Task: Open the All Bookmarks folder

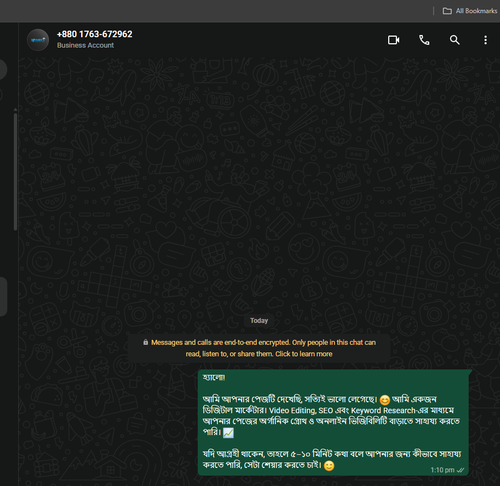Action: click(x=470, y=11)
